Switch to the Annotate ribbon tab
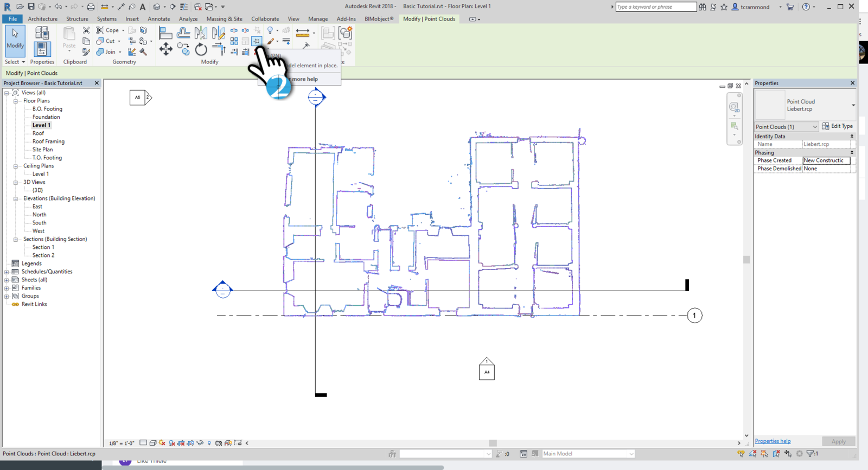The image size is (868, 470). [159, 19]
